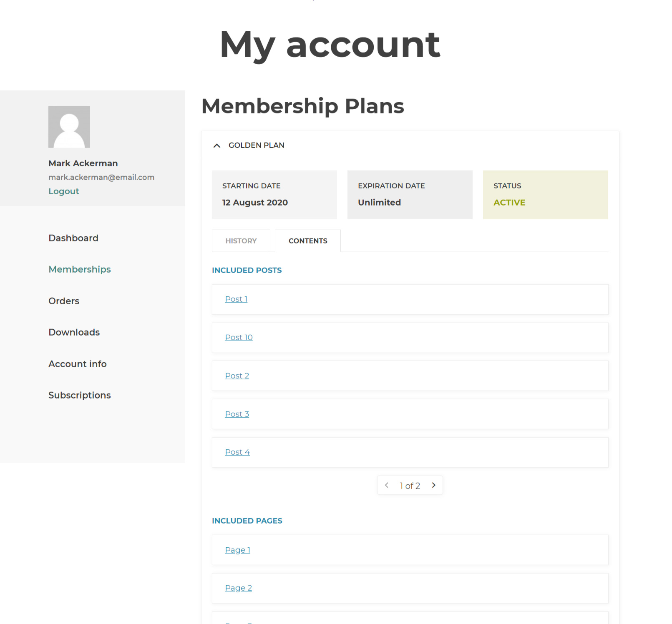Open the Page 2 link

coord(238,588)
